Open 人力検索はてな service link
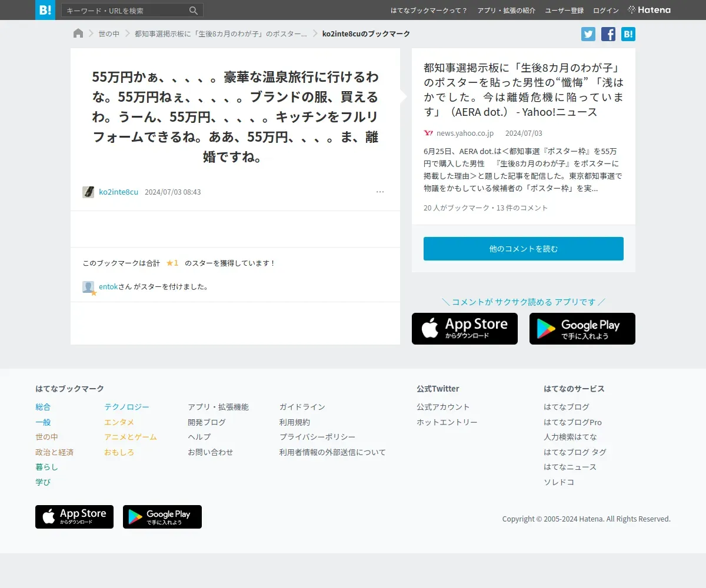706x588 pixels. click(570, 437)
